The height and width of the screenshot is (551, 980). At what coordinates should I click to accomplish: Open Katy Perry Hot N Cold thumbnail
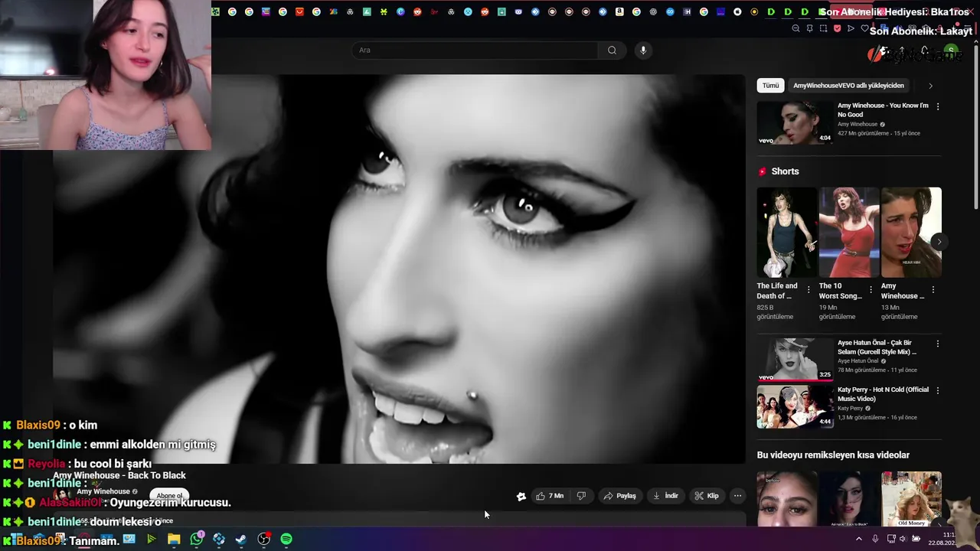tap(795, 406)
